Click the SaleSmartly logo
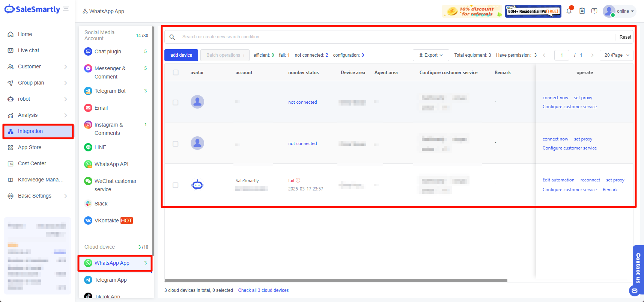Viewport: 644px width, 302px height. (x=32, y=9)
